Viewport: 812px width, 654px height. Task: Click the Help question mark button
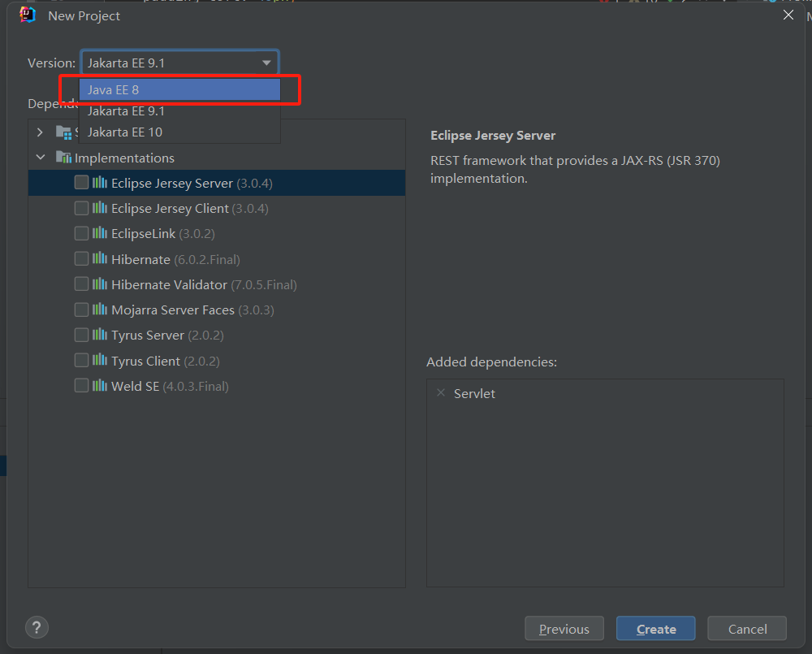point(37,627)
